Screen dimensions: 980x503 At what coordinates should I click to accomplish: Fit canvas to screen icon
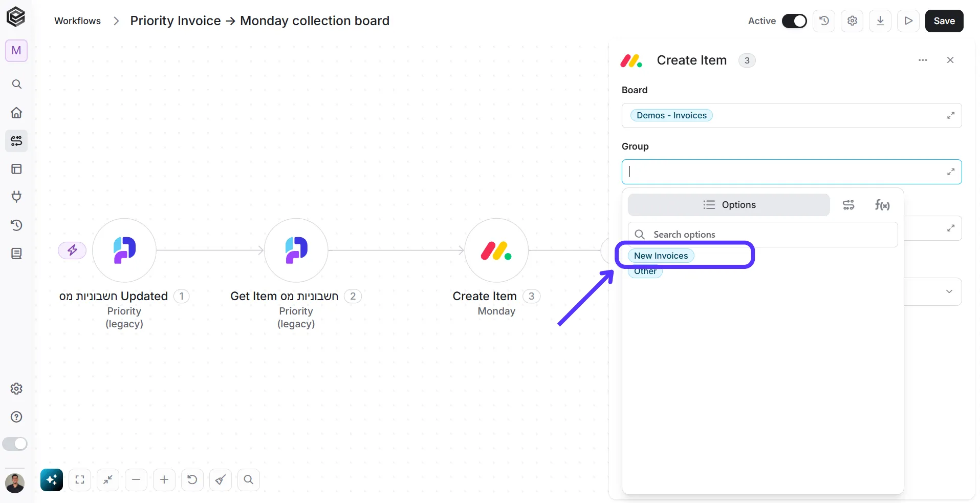(80, 480)
